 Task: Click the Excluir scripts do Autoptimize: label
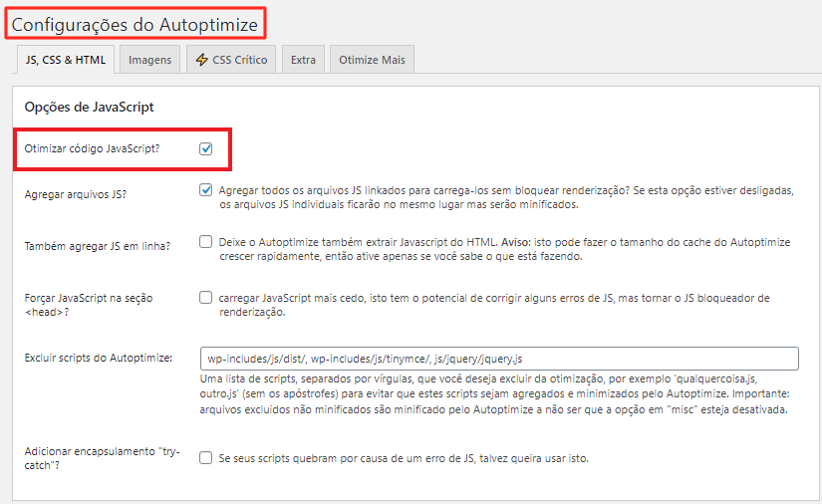[99, 358]
